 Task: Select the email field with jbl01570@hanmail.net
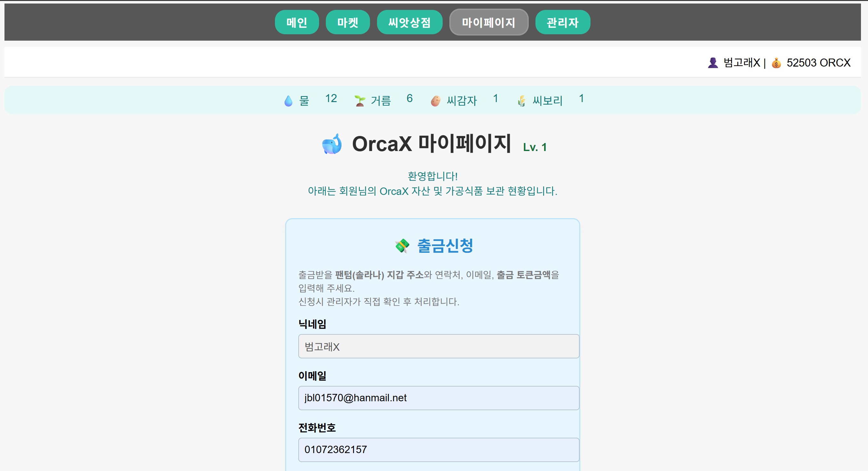pyautogui.click(x=438, y=398)
